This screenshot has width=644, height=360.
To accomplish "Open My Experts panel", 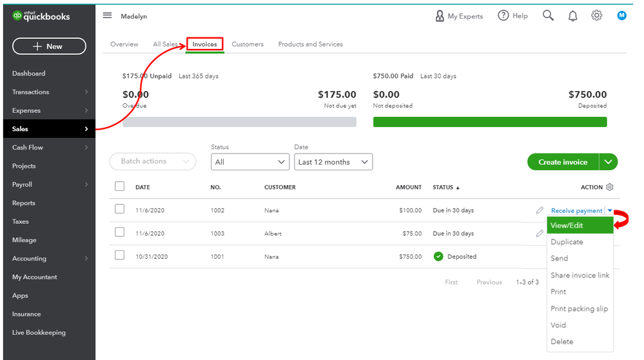I will [459, 16].
